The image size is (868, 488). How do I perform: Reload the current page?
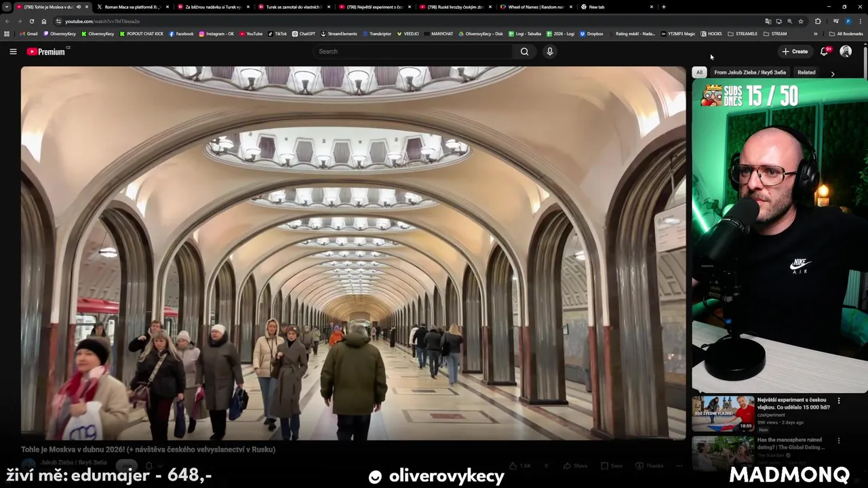pos(31,21)
